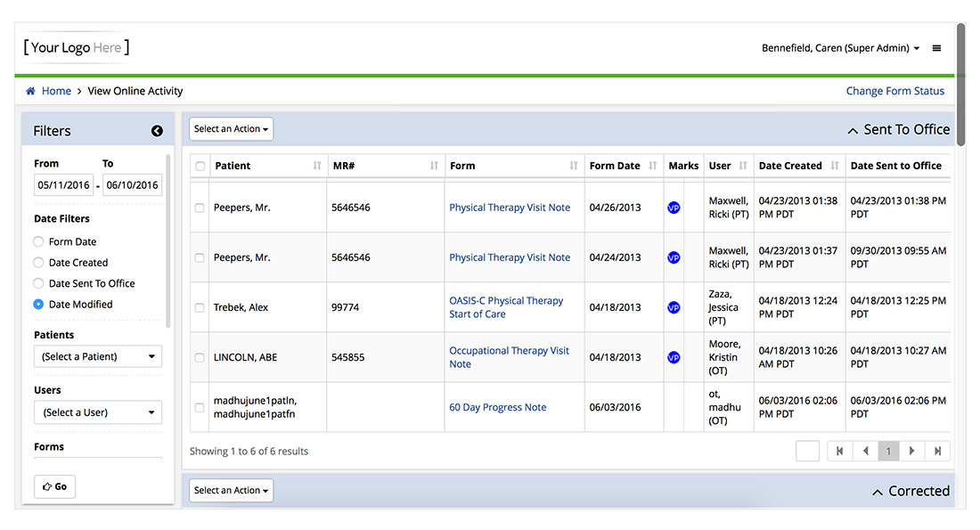Image resolution: width=980 pixels, height=530 pixels.
Task: Select the Form Date radio filter
Action: (x=38, y=241)
